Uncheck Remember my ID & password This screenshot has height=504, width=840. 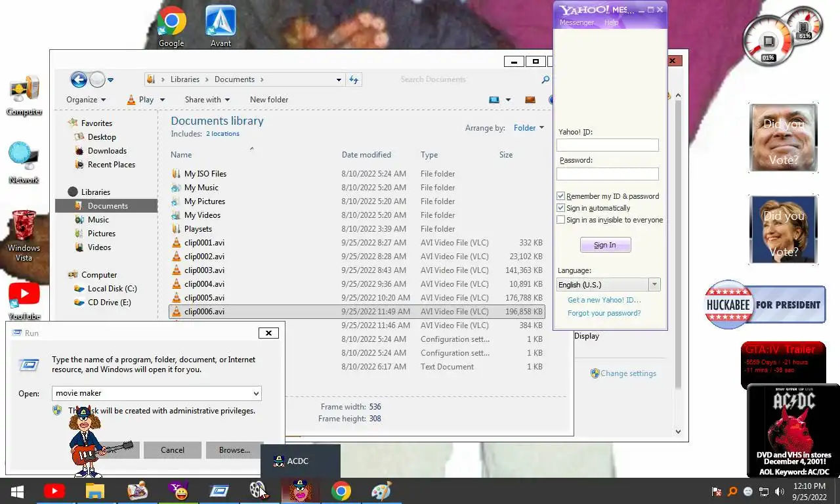(x=560, y=196)
